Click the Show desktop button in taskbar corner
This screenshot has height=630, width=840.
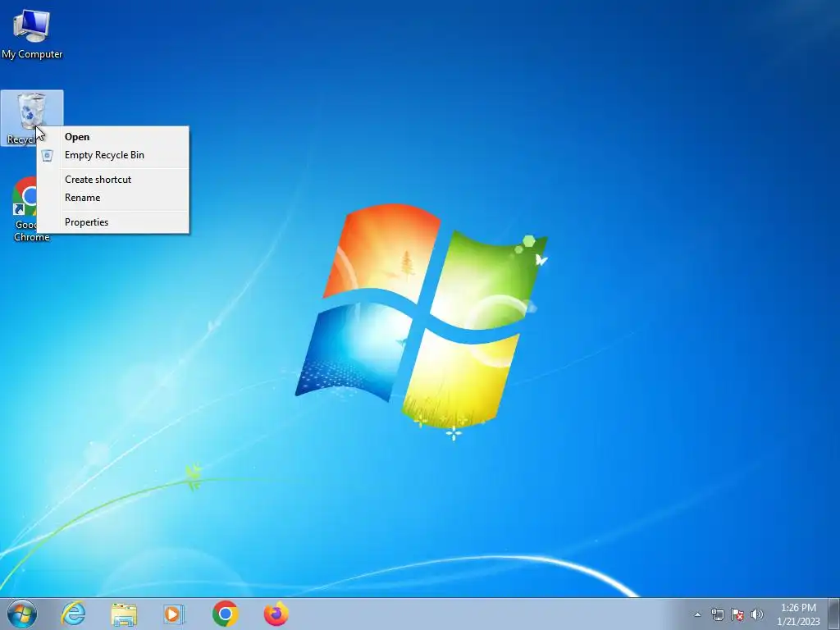[834, 614]
